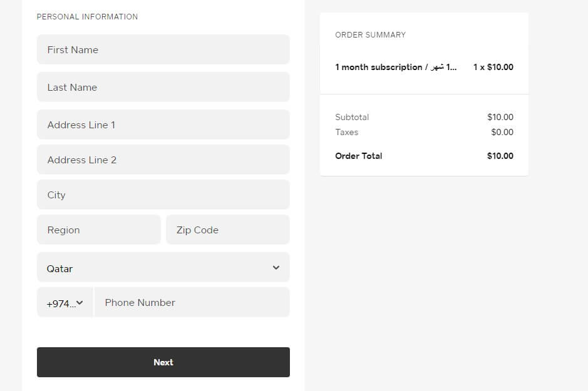Click the 1 x $10.00 item price
This screenshot has width=588, height=391.
pyautogui.click(x=493, y=67)
